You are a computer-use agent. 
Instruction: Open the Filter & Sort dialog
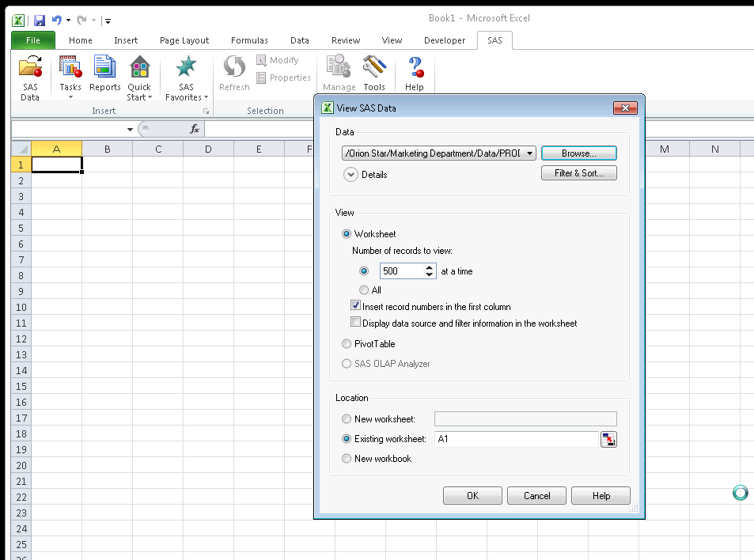[x=578, y=172]
